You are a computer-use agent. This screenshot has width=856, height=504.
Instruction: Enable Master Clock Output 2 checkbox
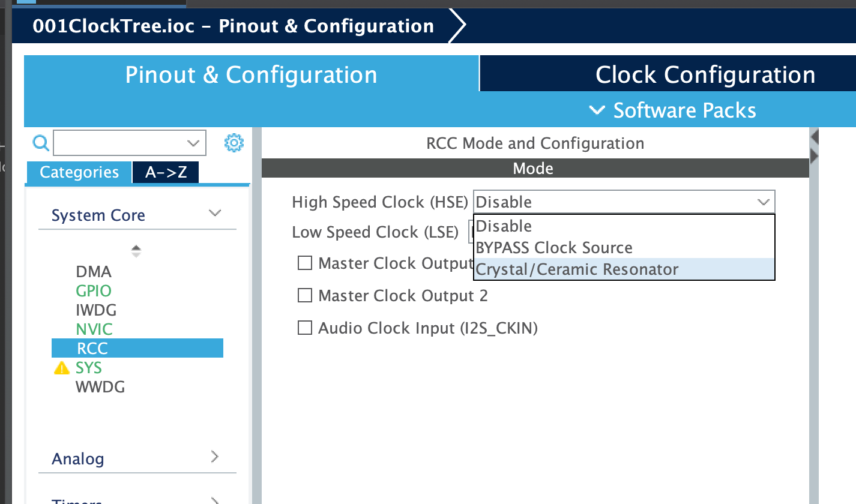click(305, 295)
